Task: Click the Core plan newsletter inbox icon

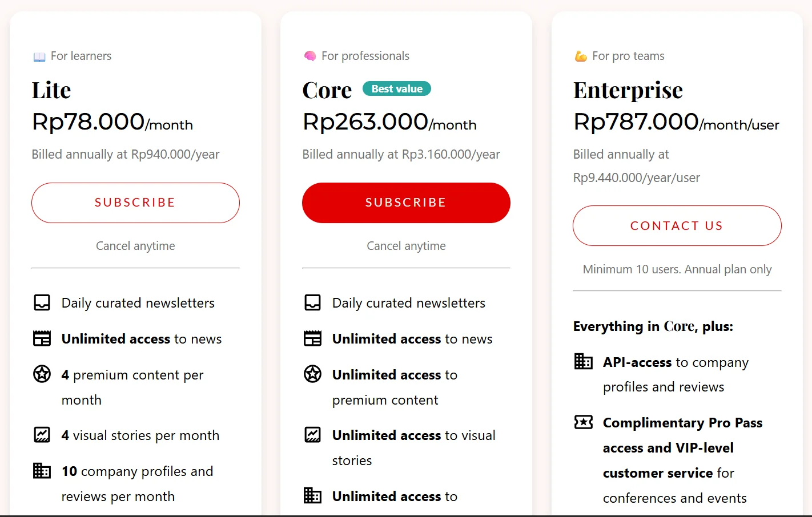Action: point(312,302)
